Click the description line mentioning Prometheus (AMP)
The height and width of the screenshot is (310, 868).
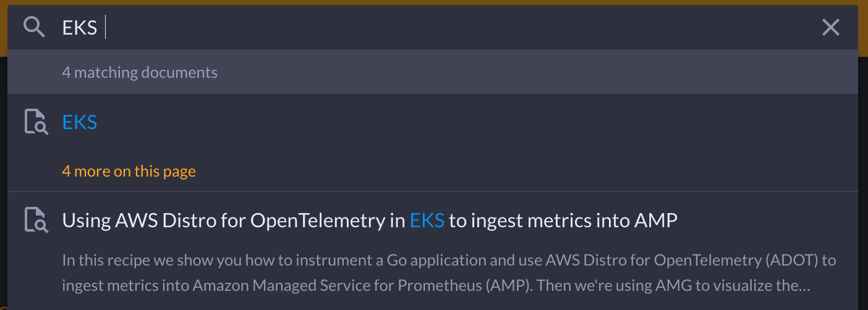coord(436,286)
